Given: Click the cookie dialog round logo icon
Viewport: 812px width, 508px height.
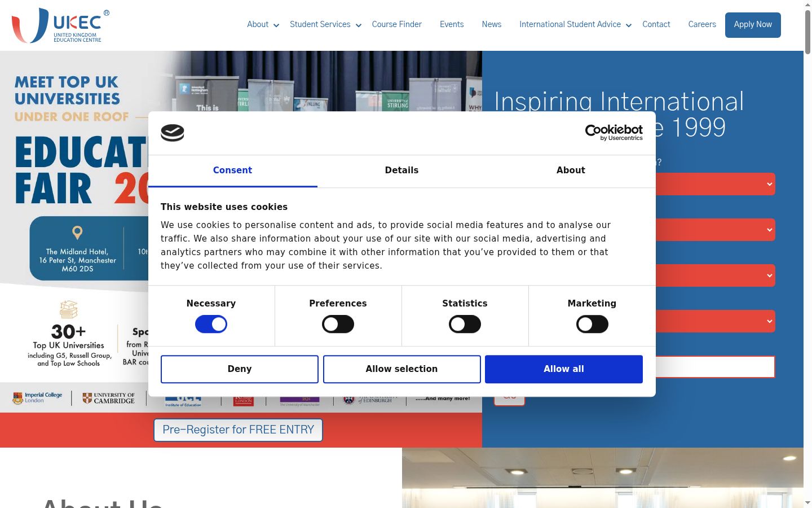Looking at the screenshot, I should tap(173, 133).
